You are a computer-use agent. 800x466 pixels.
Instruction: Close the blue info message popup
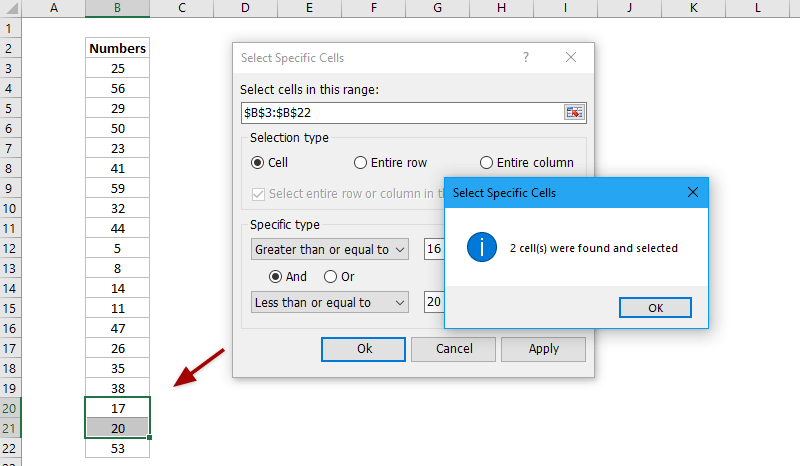[692, 192]
